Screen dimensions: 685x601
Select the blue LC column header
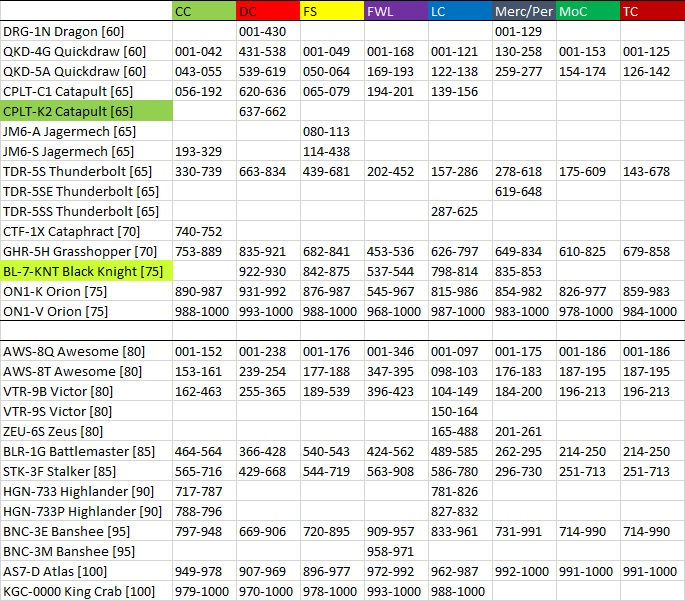(460, 12)
